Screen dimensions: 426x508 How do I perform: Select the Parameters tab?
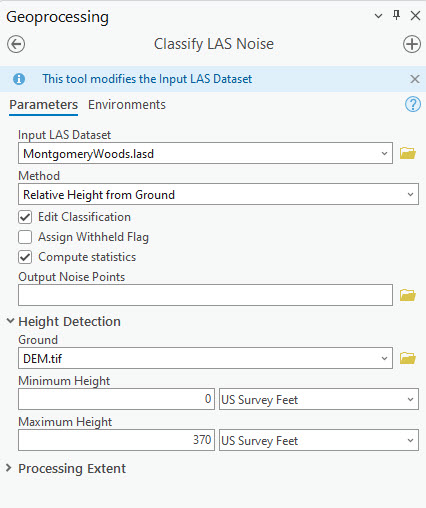tap(43, 105)
